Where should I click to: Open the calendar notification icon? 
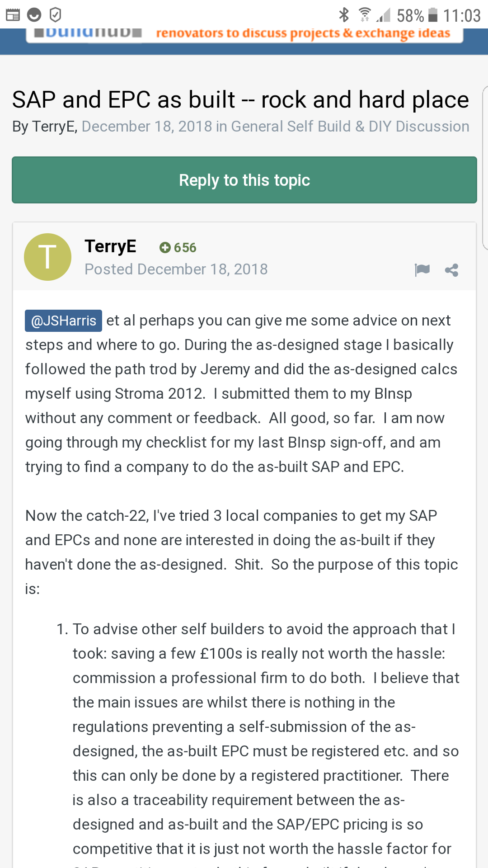(x=13, y=15)
